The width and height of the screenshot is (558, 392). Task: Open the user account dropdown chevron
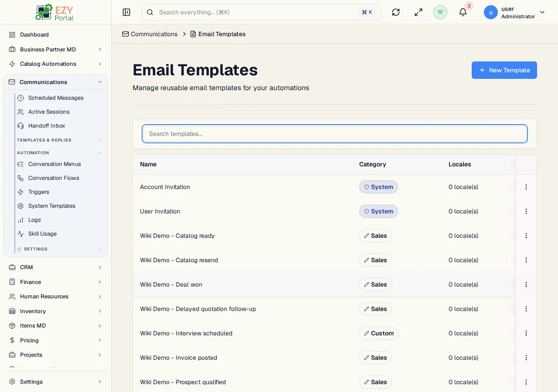coord(542,12)
